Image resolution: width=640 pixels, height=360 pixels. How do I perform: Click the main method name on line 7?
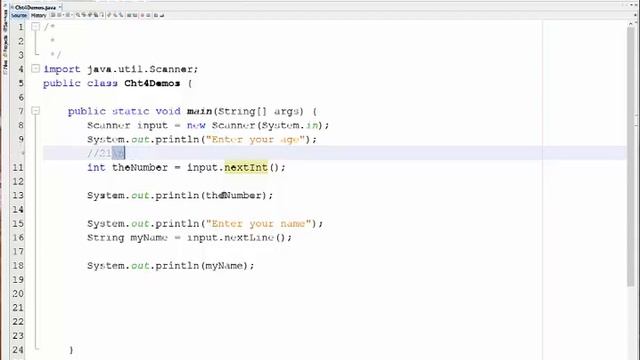[200, 111]
